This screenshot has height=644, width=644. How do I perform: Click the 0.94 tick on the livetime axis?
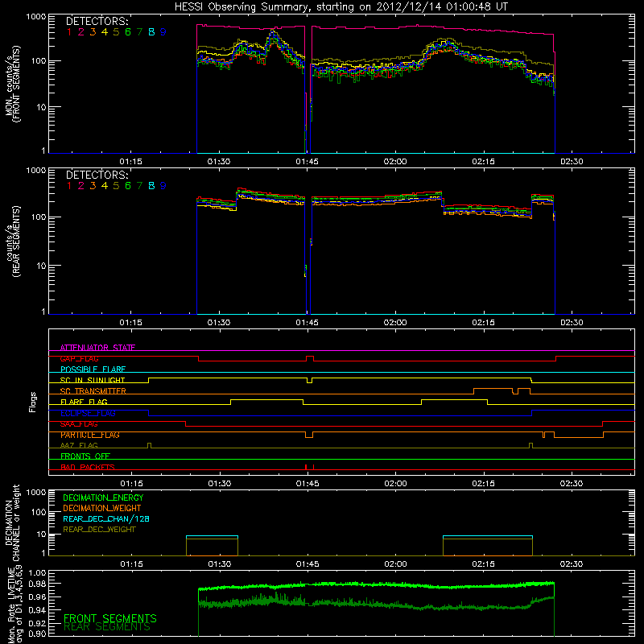click(37, 610)
